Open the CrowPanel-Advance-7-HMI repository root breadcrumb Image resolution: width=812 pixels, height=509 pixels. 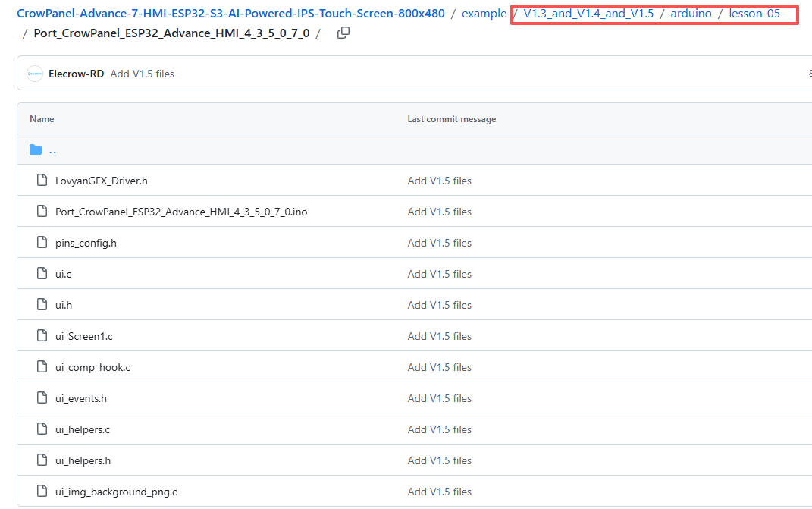coord(230,14)
